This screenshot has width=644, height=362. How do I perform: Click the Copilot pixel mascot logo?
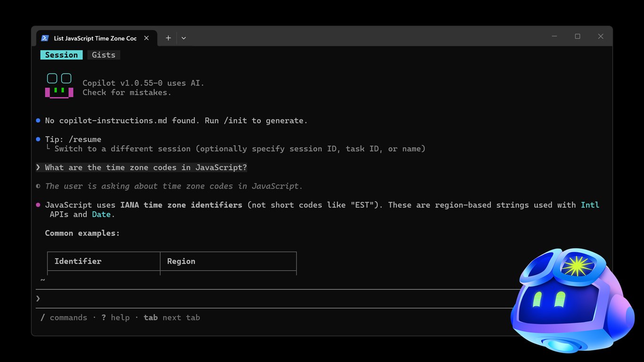click(x=59, y=86)
